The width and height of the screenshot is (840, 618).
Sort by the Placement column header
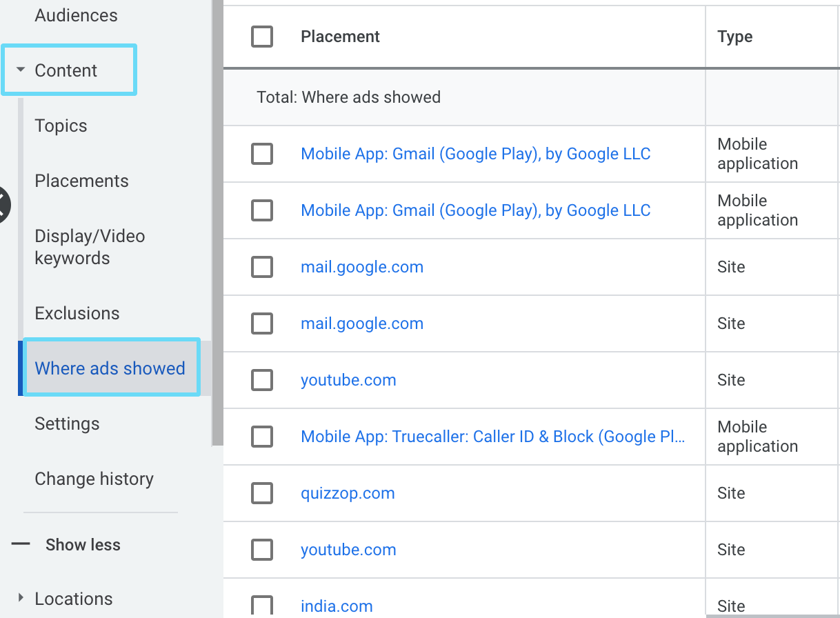click(341, 37)
